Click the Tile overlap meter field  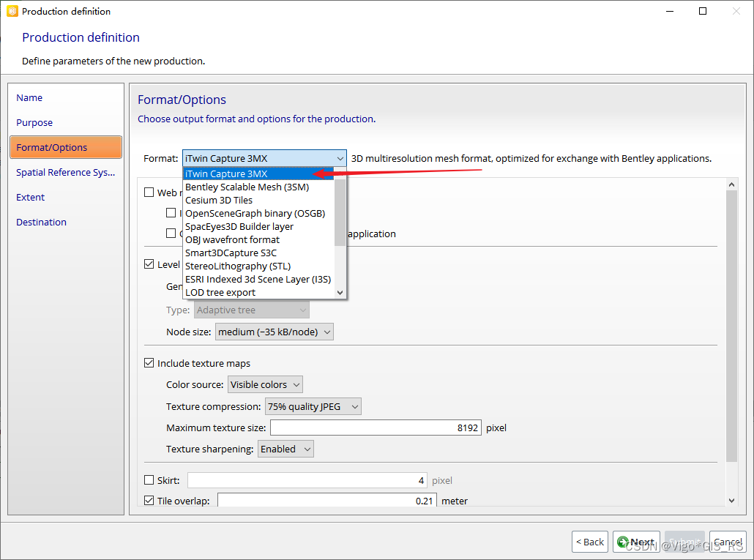pyautogui.click(x=327, y=500)
